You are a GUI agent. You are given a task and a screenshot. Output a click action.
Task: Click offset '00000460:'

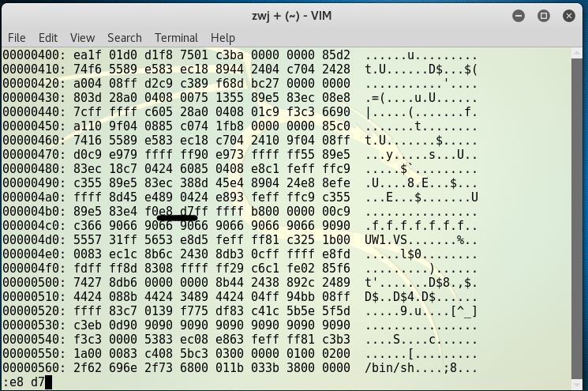tap(34, 141)
